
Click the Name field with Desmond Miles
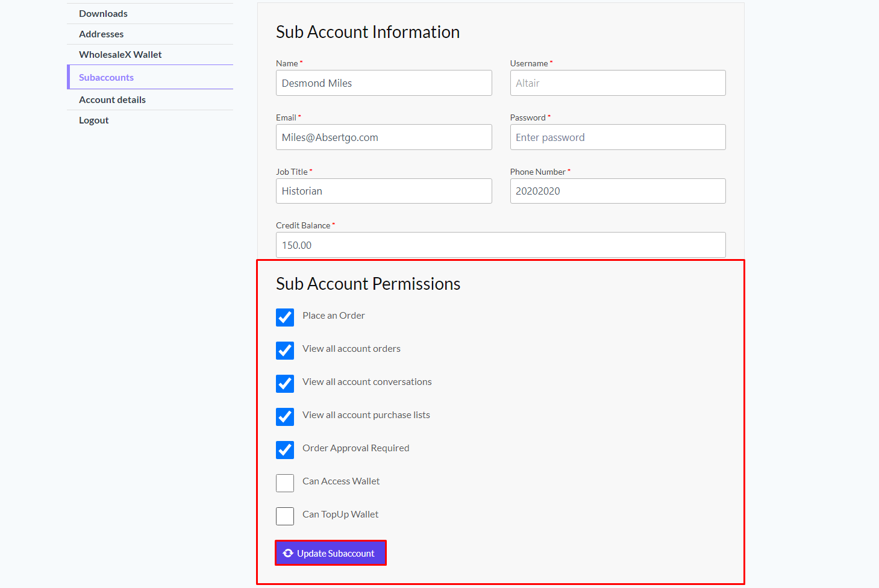384,83
